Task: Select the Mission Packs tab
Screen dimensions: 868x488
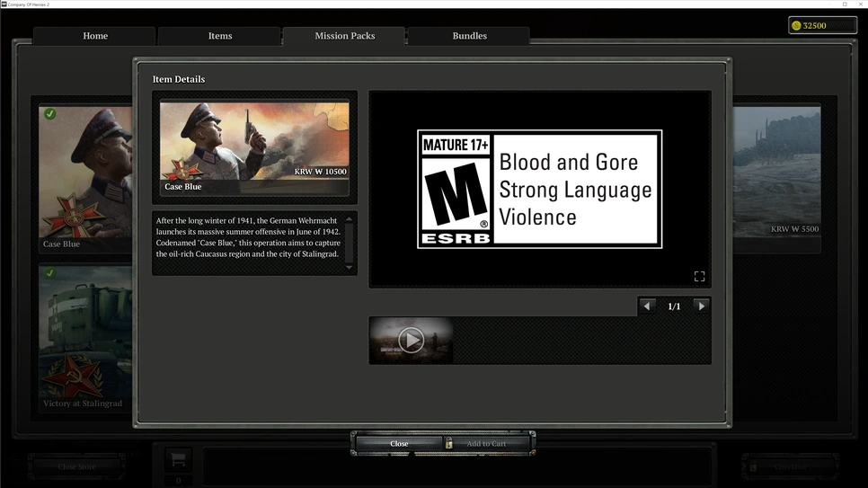Action: tap(344, 36)
